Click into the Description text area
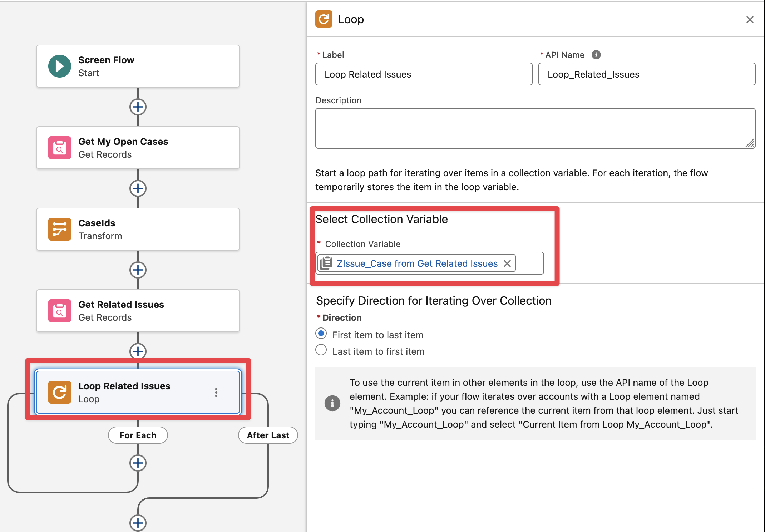The width and height of the screenshot is (765, 532). [535, 128]
